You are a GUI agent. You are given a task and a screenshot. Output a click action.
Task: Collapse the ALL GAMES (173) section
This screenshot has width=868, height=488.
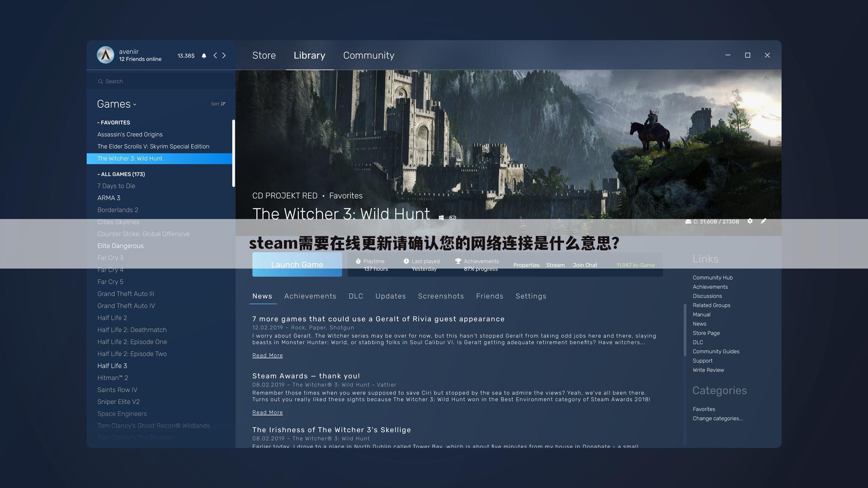[x=121, y=174]
